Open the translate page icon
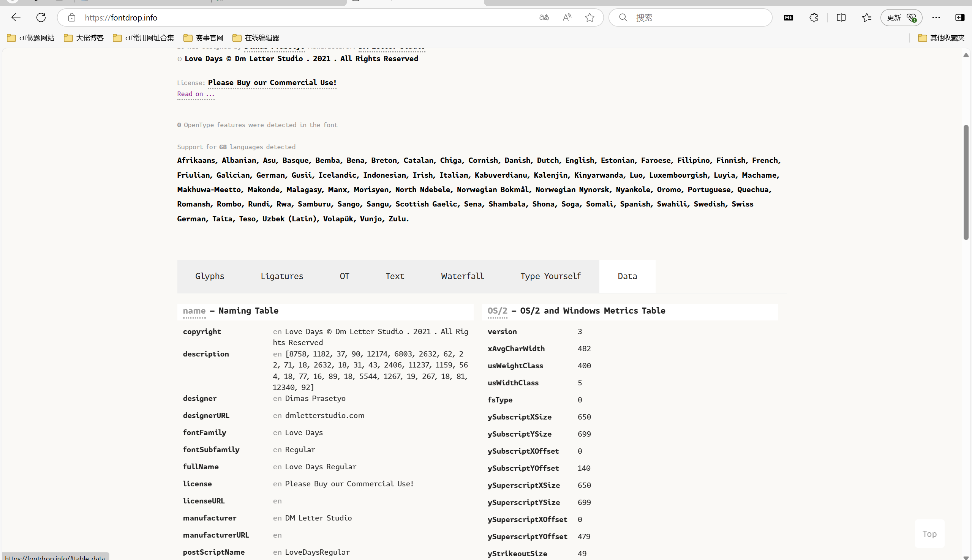 pos(544,17)
